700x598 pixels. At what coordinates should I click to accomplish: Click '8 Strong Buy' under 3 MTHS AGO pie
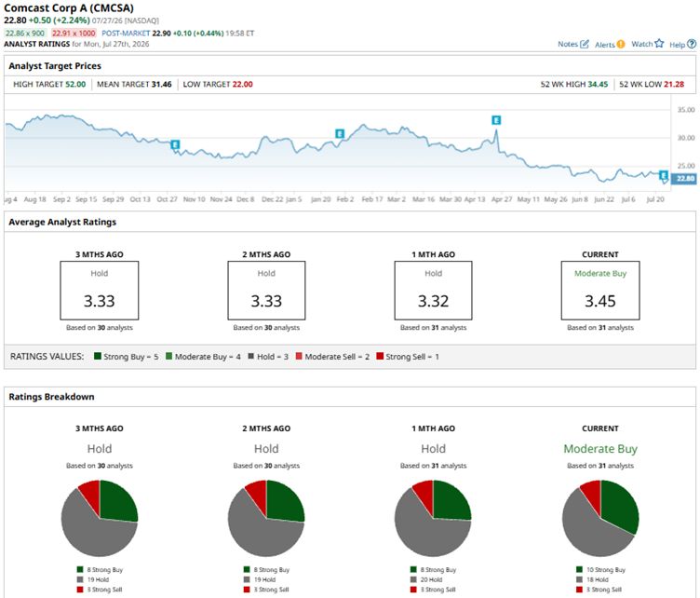tap(105, 569)
